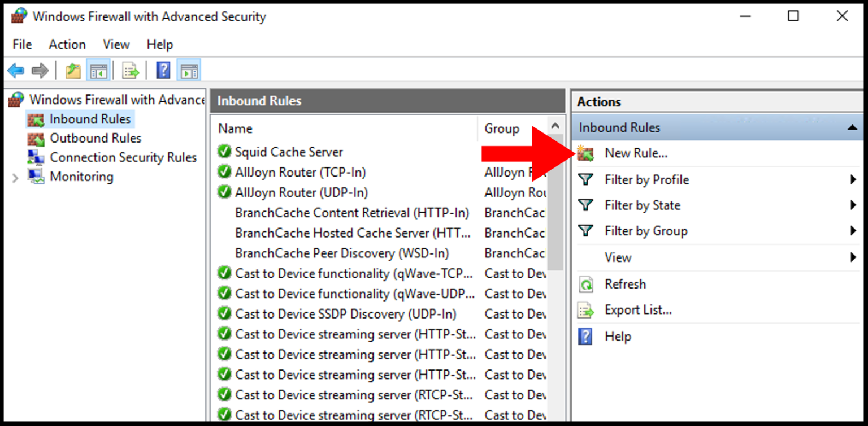Viewport: 868px width, 426px height.
Task: Click the Show/Hide Action Pane toolbar icon
Action: tap(189, 70)
